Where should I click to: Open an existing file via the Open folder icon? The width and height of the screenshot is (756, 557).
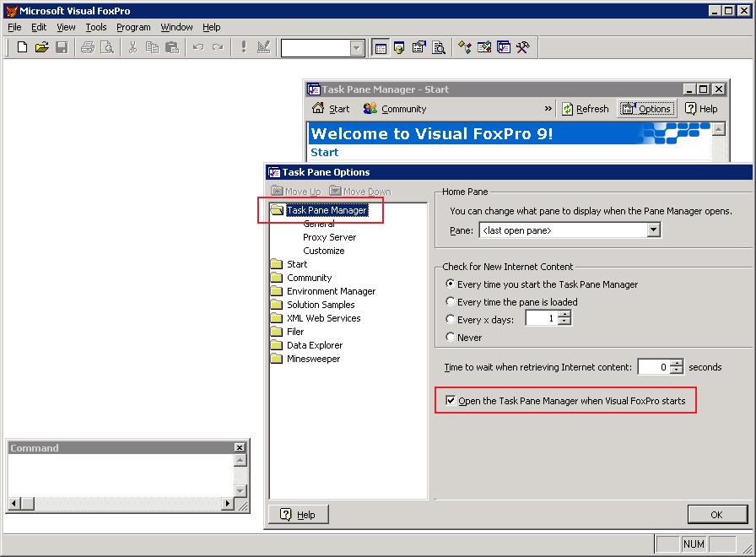40,47
